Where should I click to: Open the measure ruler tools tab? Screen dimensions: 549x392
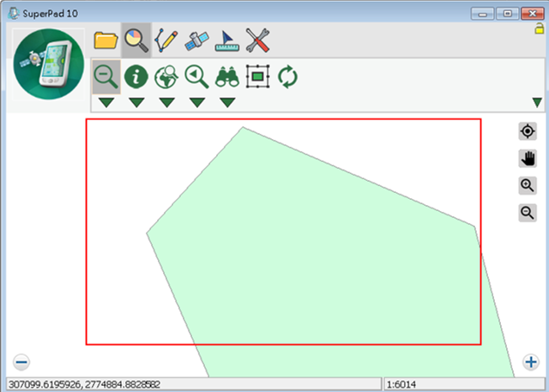226,41
